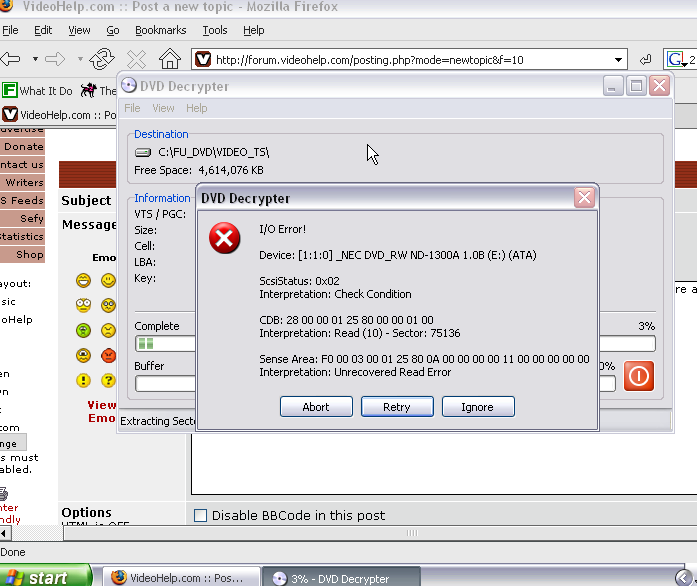Click Contact us sidebar link
The height and width of the screenshot is (586, 697).
click(x=22, y=165)
